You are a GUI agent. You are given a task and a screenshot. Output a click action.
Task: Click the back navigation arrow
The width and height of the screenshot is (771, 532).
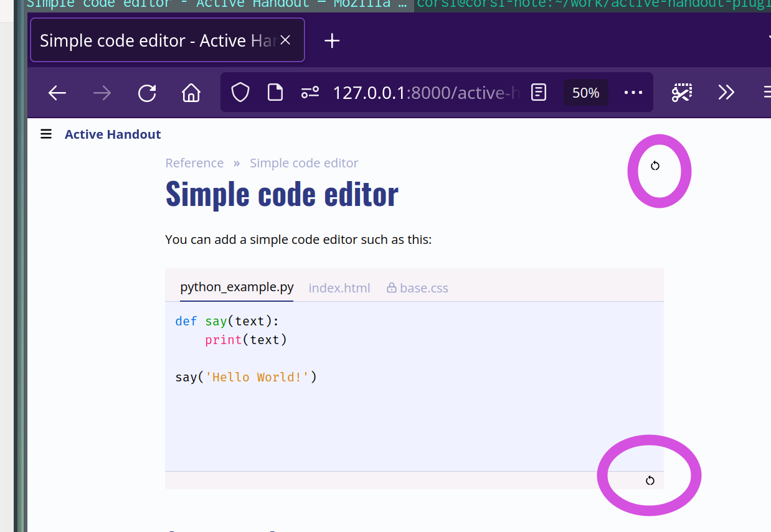coord(56,92)
